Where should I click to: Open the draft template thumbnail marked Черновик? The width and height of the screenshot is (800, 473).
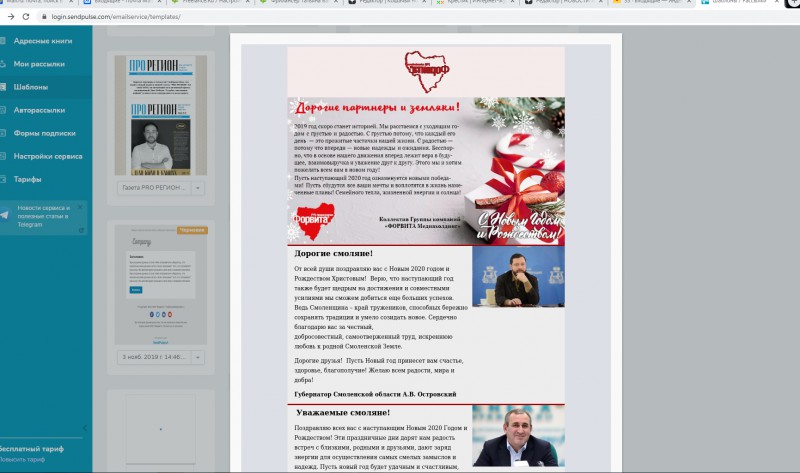[x=161, y=285]
